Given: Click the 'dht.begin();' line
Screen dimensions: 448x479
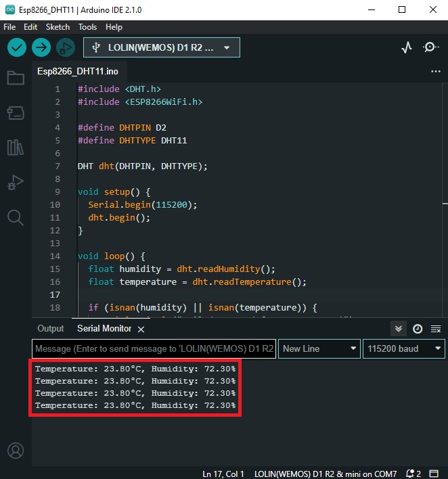Looking at the screenshot, I should coord(119,217).
